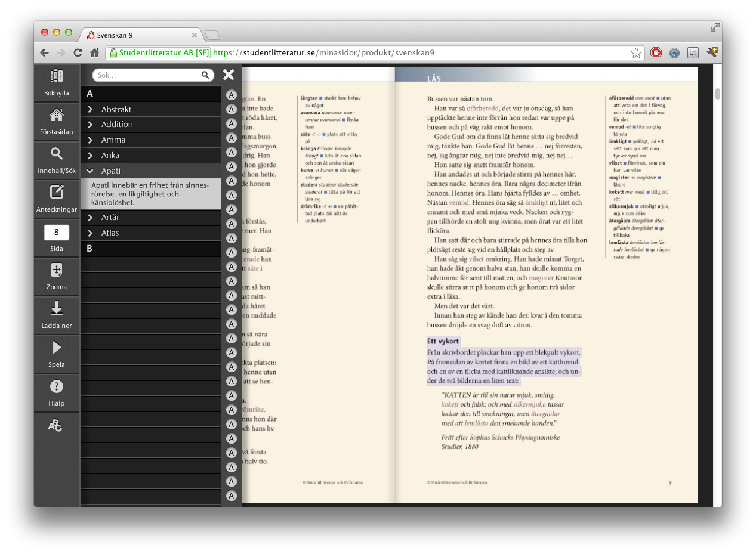
Task: Close the glossary panel with the X
Action: point(229,75)
